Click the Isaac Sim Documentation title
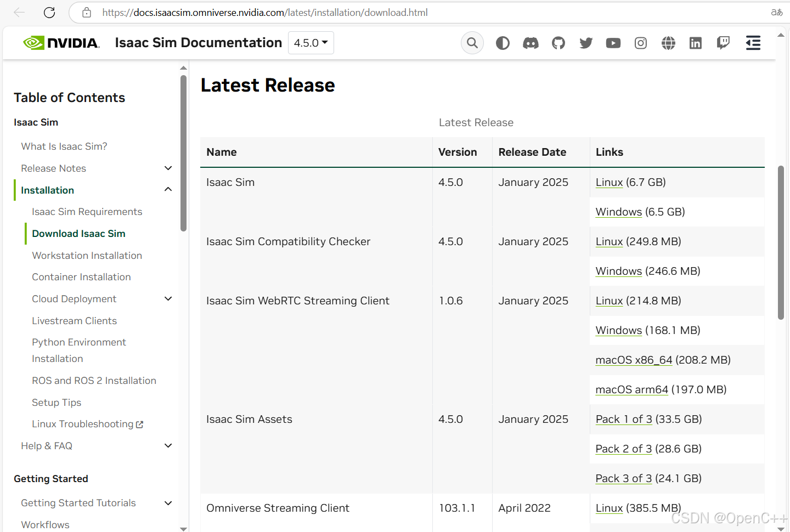 pyautogui.click(x=198, y=43)
